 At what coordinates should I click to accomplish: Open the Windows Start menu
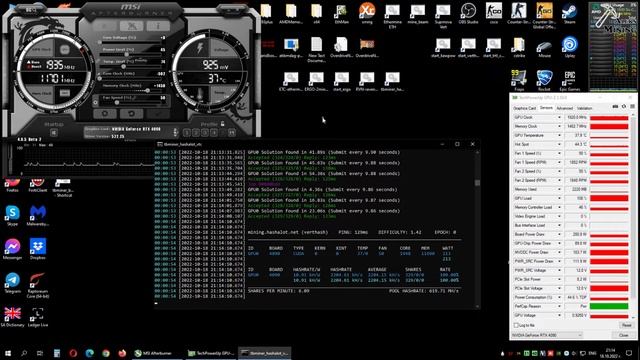pos(7,353)
